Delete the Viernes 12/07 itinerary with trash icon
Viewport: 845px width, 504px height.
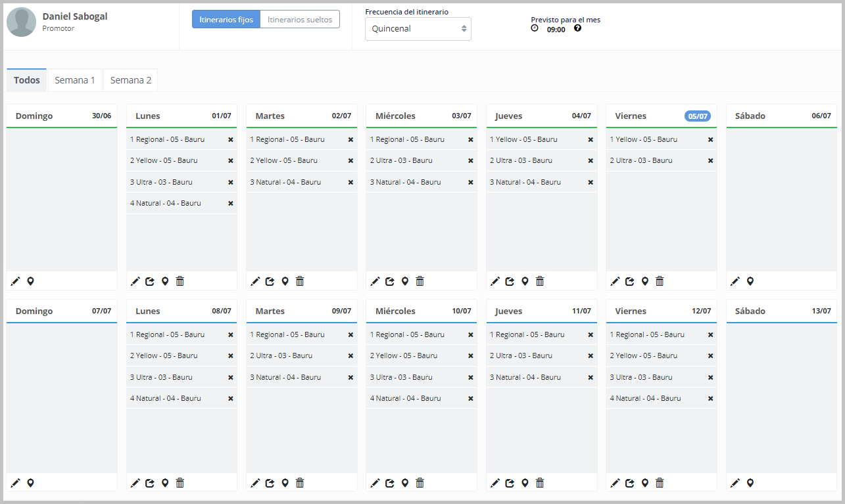[660, 483]
